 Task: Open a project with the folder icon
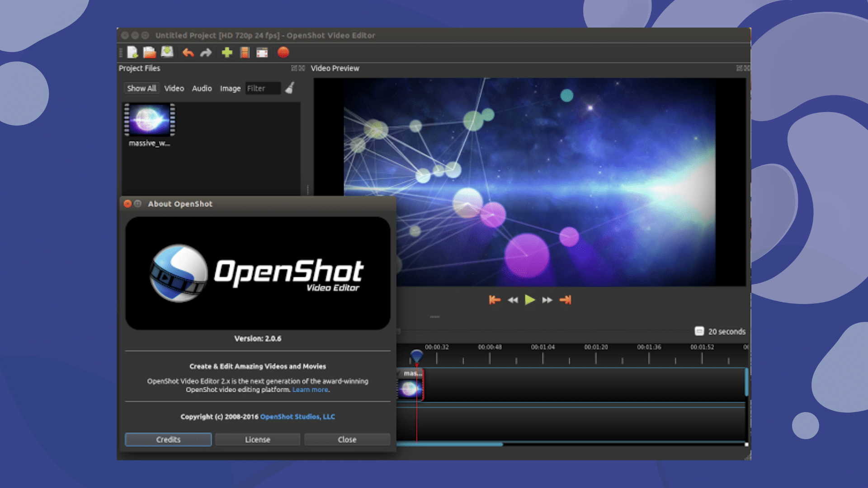[x=150, y=52]
